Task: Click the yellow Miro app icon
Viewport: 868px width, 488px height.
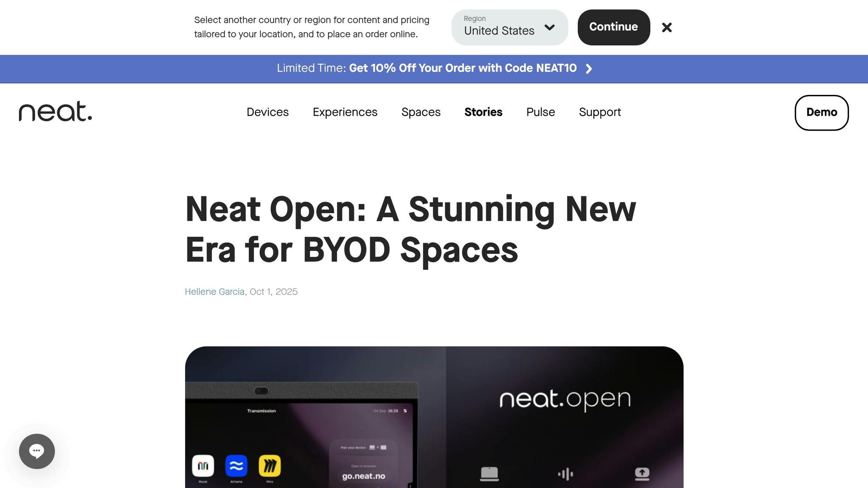Action: pyautogui.click(x=270, y=466)
